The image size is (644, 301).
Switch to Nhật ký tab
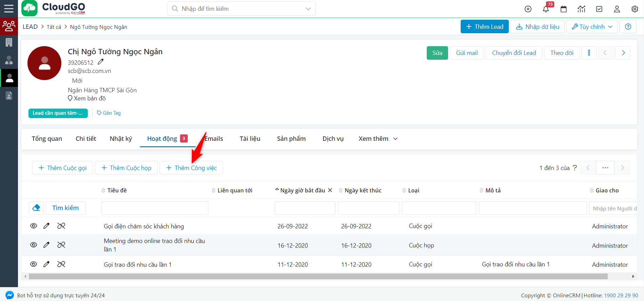(x=121, y=138)
